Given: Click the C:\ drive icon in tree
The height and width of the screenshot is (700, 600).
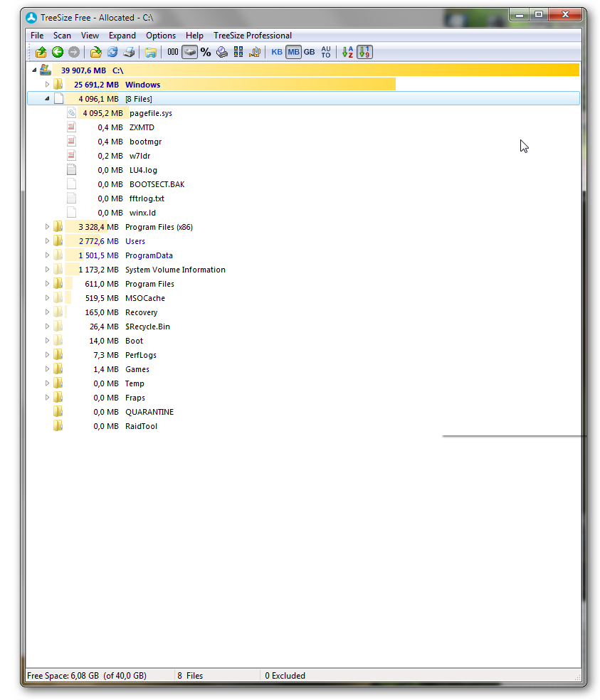Looking at the screenshot, I should pos(45,70).
